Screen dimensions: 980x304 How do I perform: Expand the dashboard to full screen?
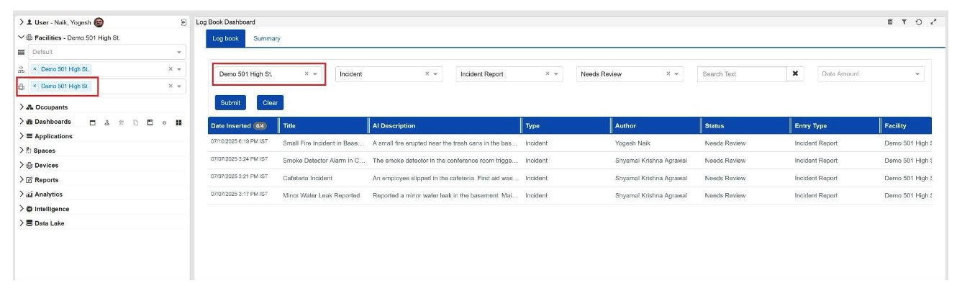pyautogui.click(x=933, y=22)
